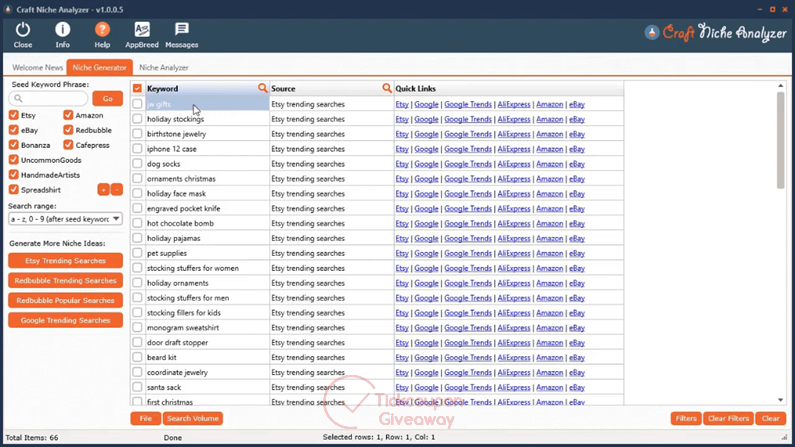Toggle the select-all checkbox in table header
Screen dimensions: 795x447
coord(137,88)
